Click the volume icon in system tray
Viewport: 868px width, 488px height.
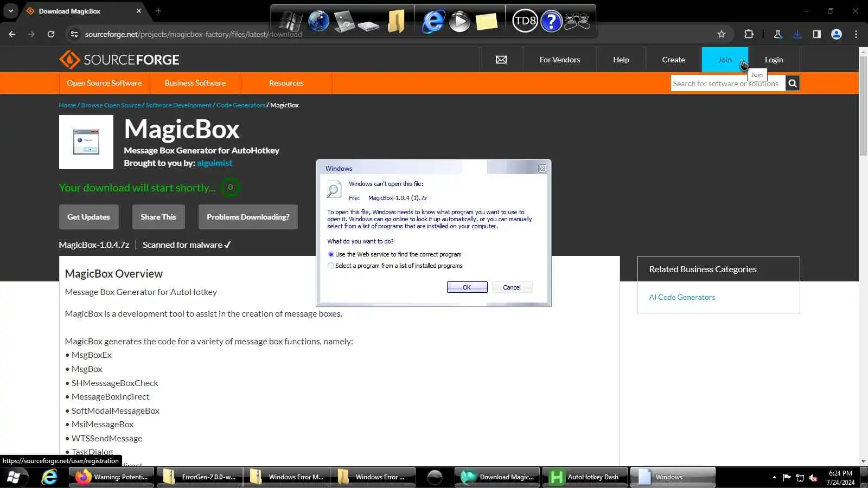(x=813, y=478)
